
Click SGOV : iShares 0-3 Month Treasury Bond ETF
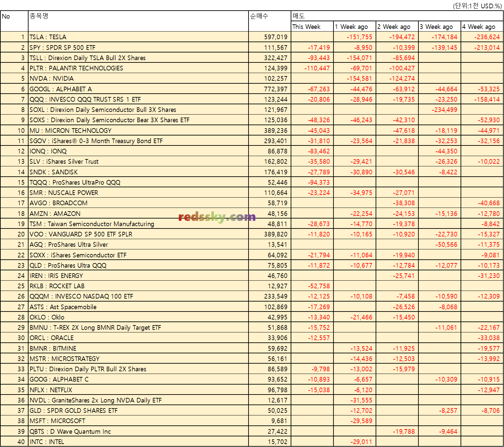tap(96, 141)
